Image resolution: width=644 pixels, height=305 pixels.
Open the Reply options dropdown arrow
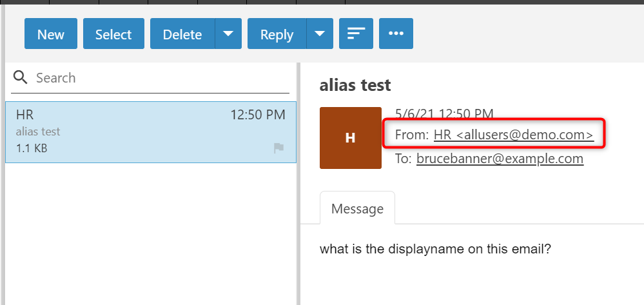[320, 34]
